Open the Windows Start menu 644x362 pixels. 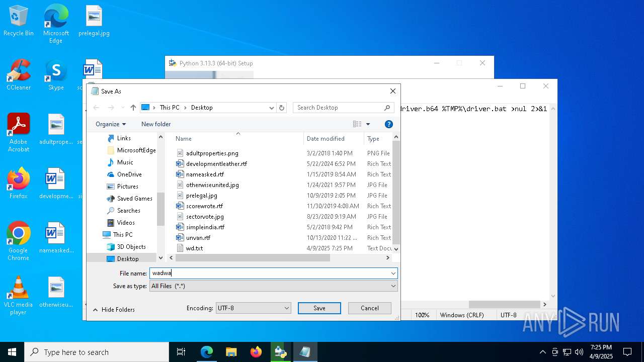click(12, 352)
